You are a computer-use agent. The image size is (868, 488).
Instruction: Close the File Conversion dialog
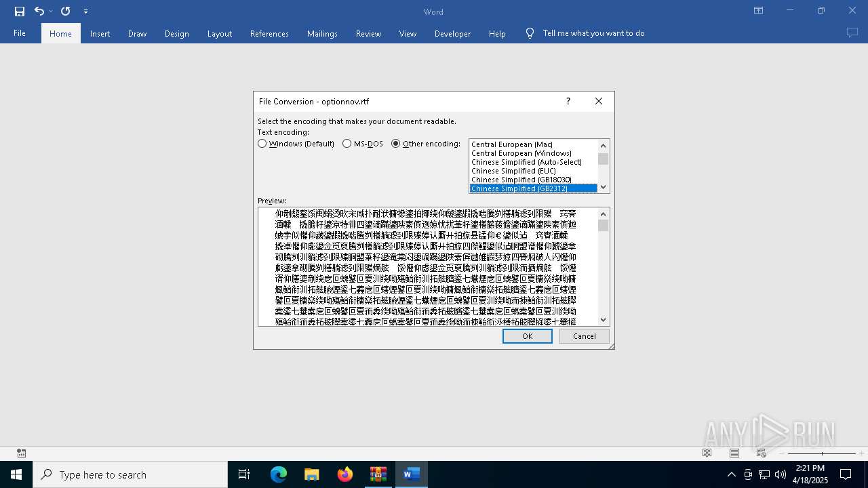598,101
